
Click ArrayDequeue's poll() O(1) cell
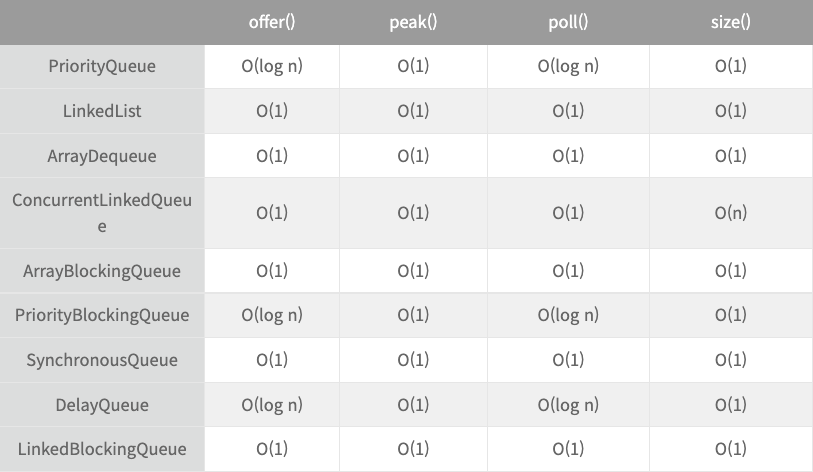[x=568, y=156]
